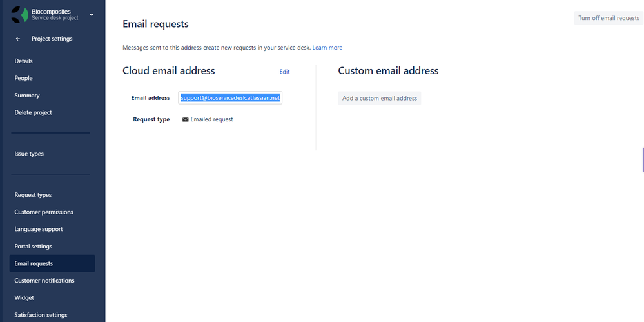Click the back arrow beside Project settings
644x322 pixels.
17,39
